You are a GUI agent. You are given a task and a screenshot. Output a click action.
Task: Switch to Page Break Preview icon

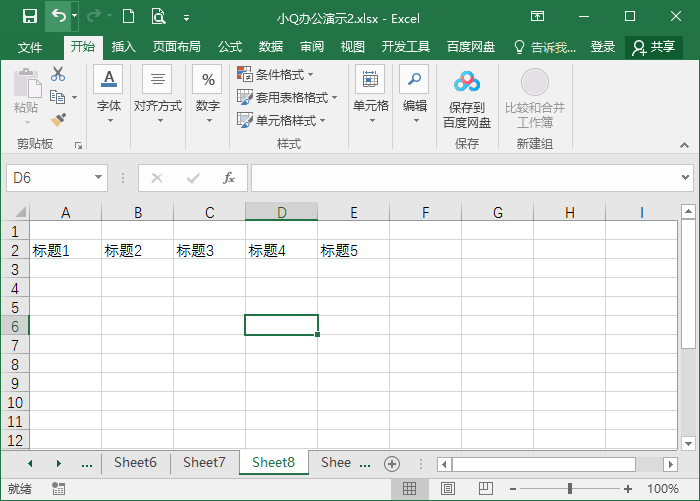[486, 489]
